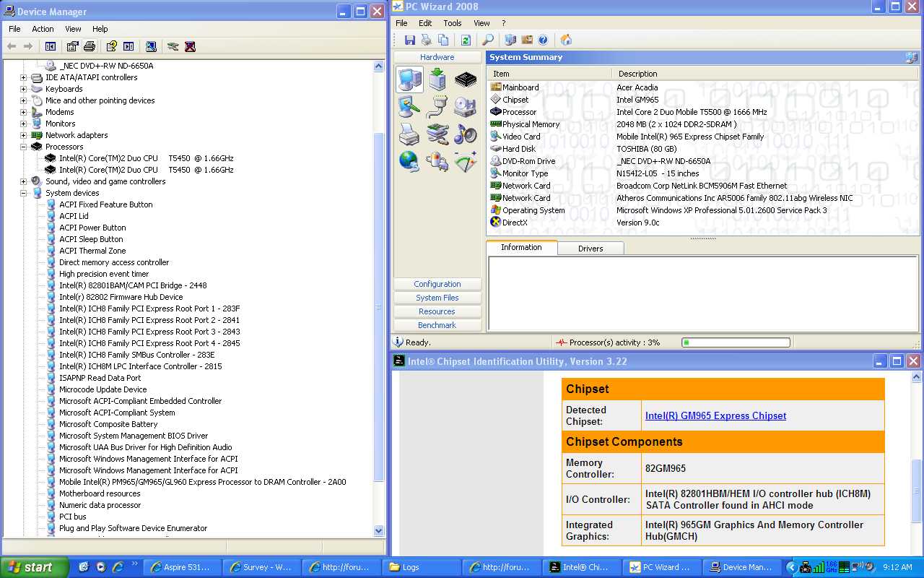This screenshot has width=924, height=578.
Task: Open the System Files section
Action: pos(437,298)
